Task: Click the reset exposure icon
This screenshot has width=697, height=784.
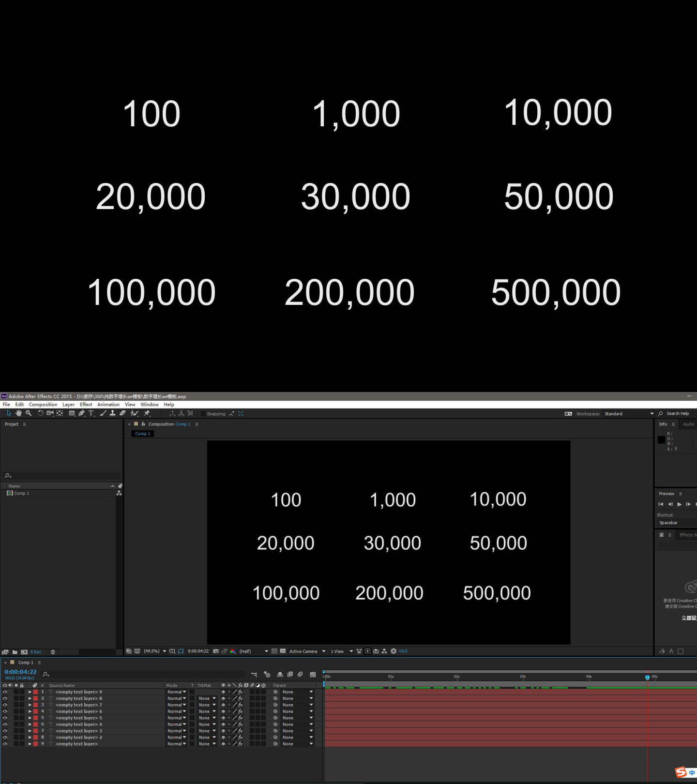Action: coord(394,651)
